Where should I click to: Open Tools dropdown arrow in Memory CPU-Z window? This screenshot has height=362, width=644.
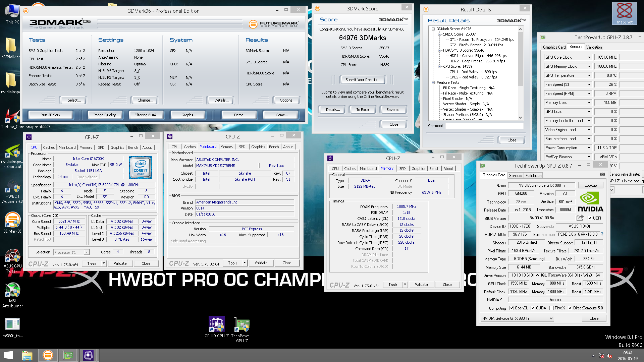(x=405, y=285)
